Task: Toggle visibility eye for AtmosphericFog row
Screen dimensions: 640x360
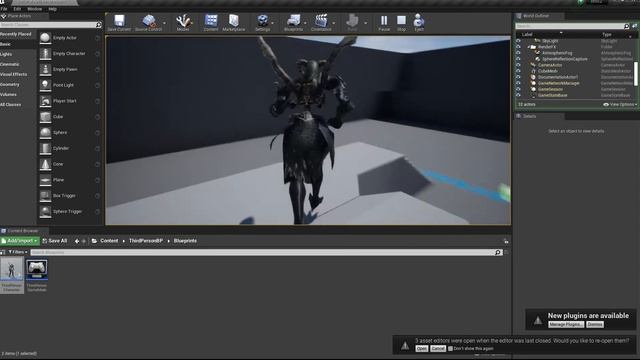Action: [x=518, y=53]
